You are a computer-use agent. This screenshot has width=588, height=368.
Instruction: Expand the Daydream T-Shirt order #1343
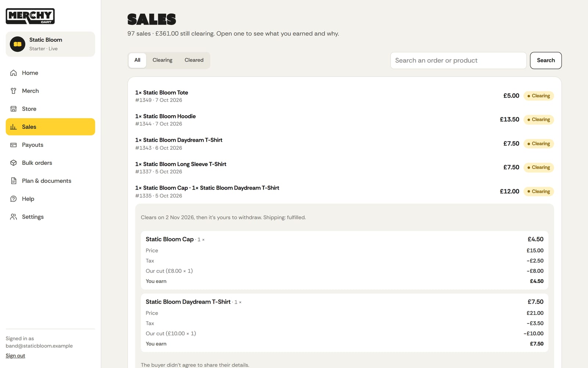pyautogui.click(x=344, y=144)
